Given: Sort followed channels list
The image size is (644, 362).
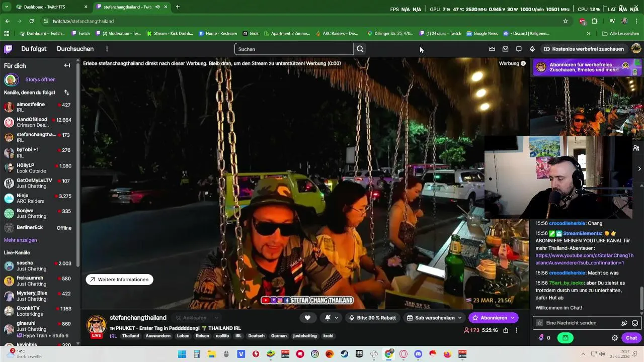Looking at the screenshot, I should pos(66,93).
